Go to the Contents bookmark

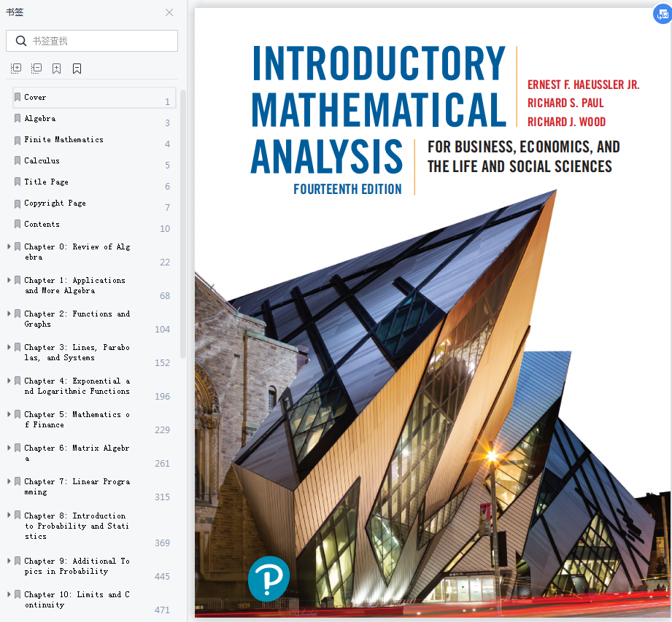pyautogui.click(x=42, y=224)
